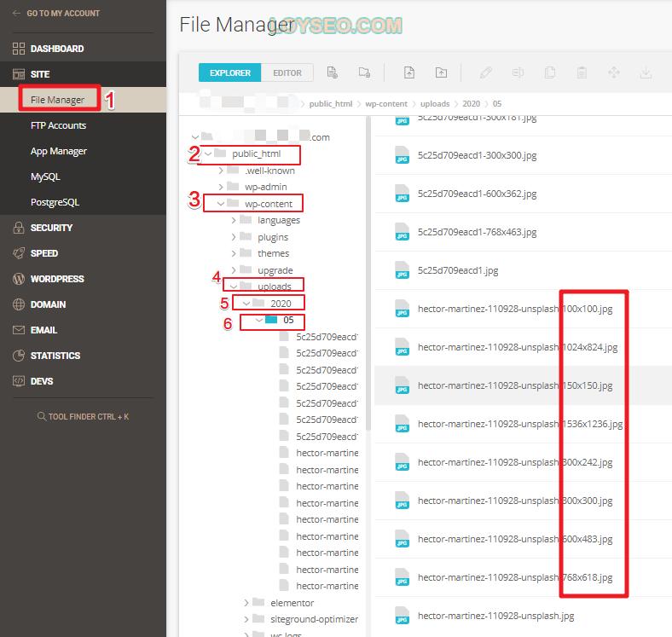Click the New File toolbar icon
The height and width of the screenshot is (637, 672).
click(333, 72)
